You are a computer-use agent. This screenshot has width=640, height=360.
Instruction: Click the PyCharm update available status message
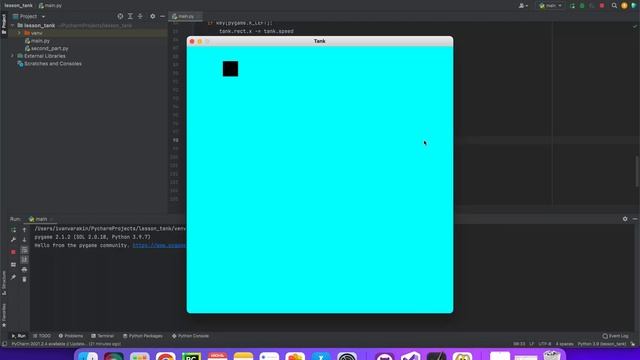coord(66,344)
